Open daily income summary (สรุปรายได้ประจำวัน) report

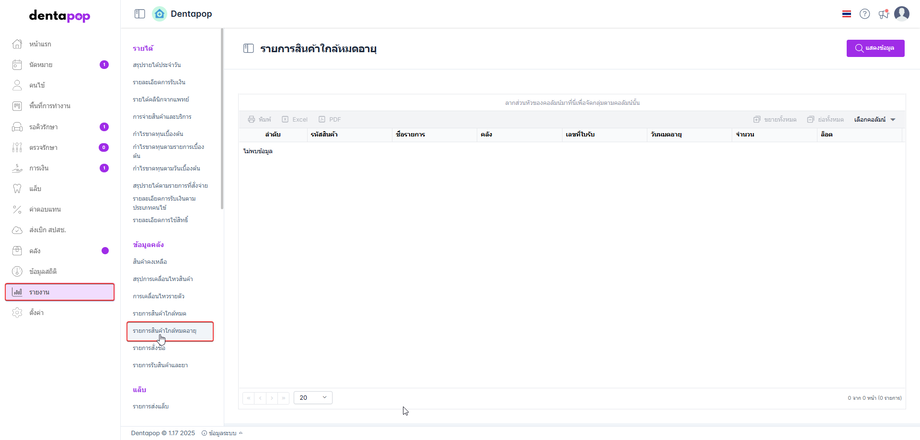(x=157, y=65)
